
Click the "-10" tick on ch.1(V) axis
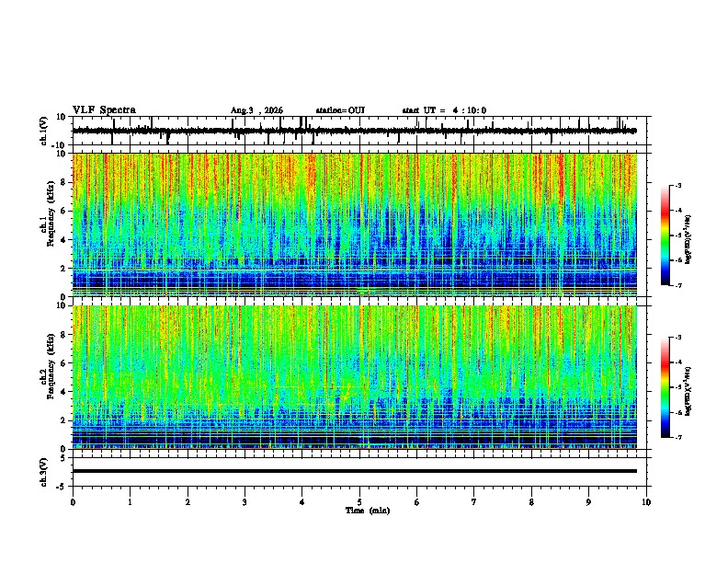(x=60, y=145)
